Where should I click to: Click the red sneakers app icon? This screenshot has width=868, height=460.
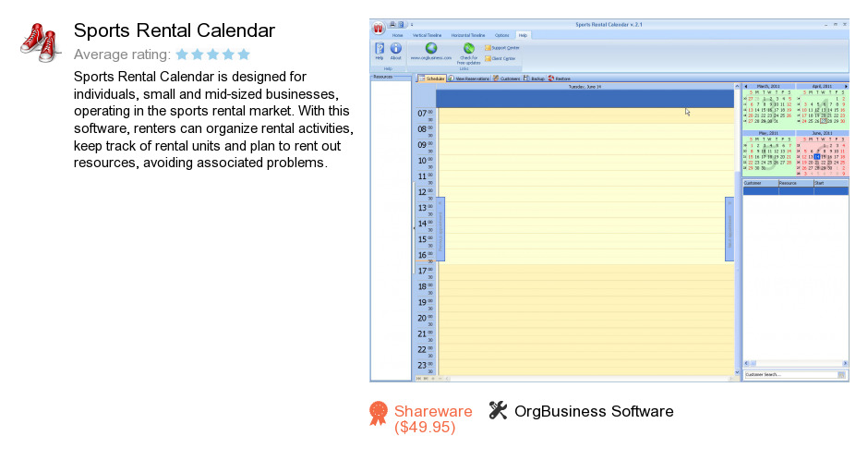(40, 42)
